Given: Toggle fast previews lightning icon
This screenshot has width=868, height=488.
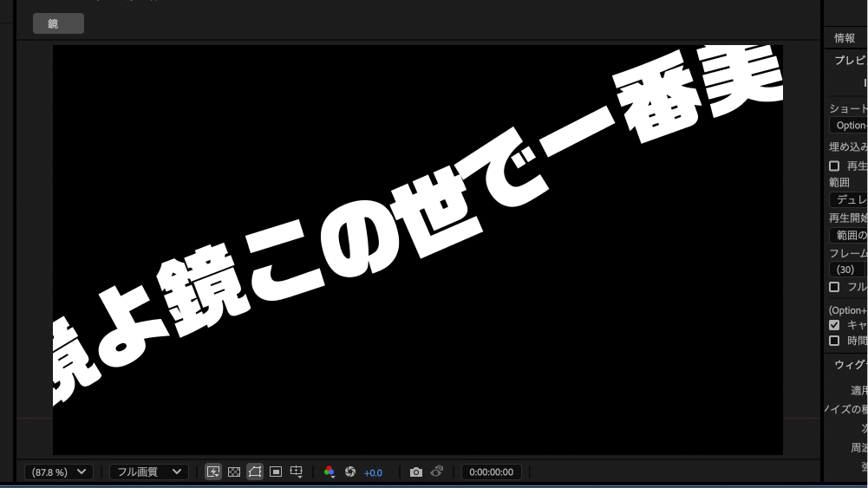Looking at the screenshot, I should (213, 472).
